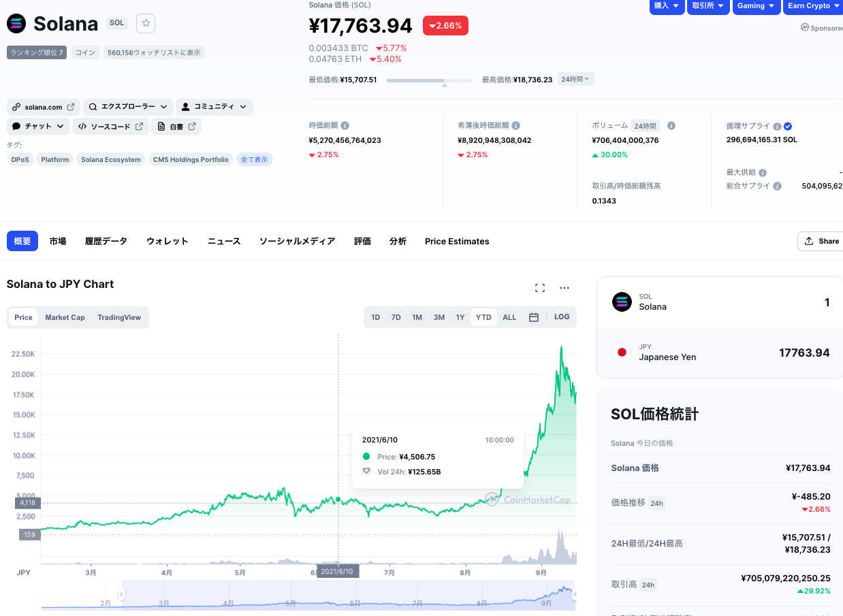Expand the エクスプローラー dropdown
Screen dimensions: 843x616
[x=128, y=107]
